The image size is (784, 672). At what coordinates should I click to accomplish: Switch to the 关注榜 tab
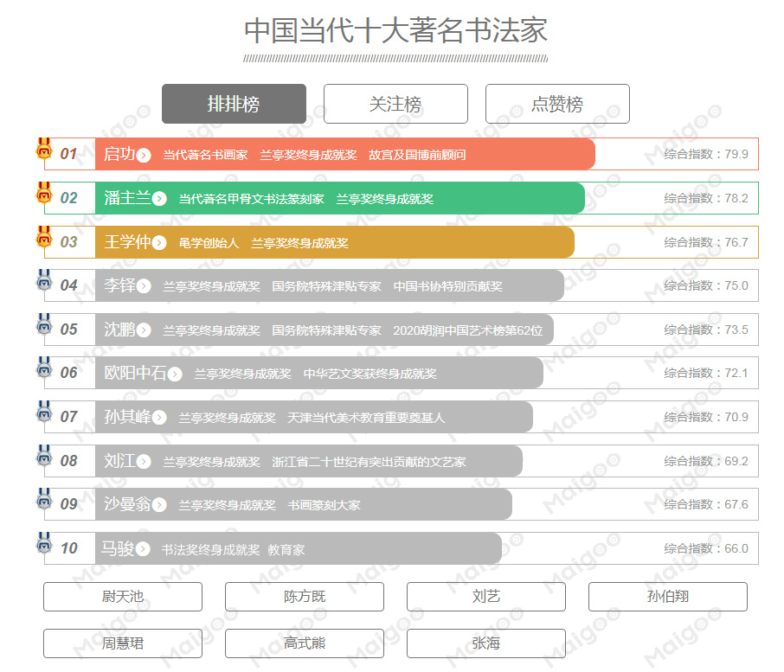395,104
